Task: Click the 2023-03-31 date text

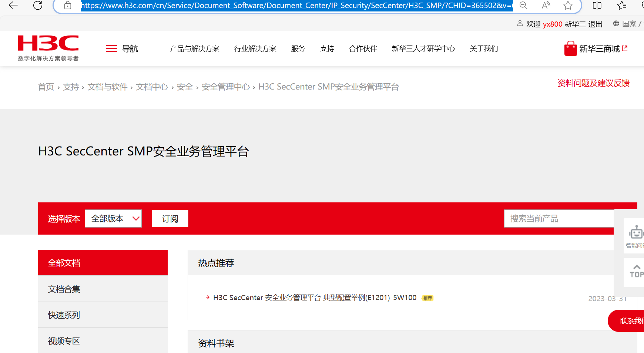Action: 607,299
